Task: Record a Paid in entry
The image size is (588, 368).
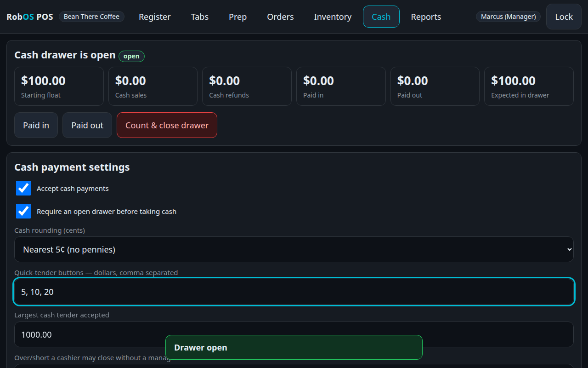Action: click(36, 125)
